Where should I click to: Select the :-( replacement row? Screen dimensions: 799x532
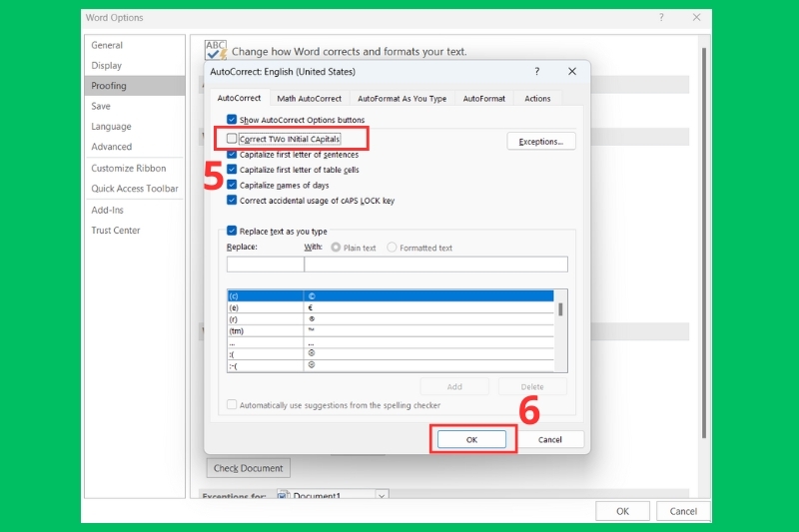click(x=391, y=365)
